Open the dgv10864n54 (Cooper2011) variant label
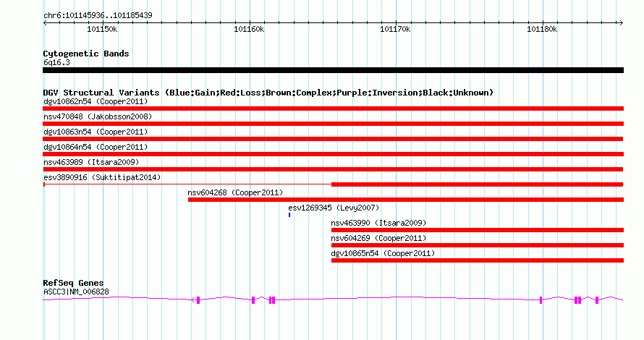Screen dimensions: 644x340 96,147
